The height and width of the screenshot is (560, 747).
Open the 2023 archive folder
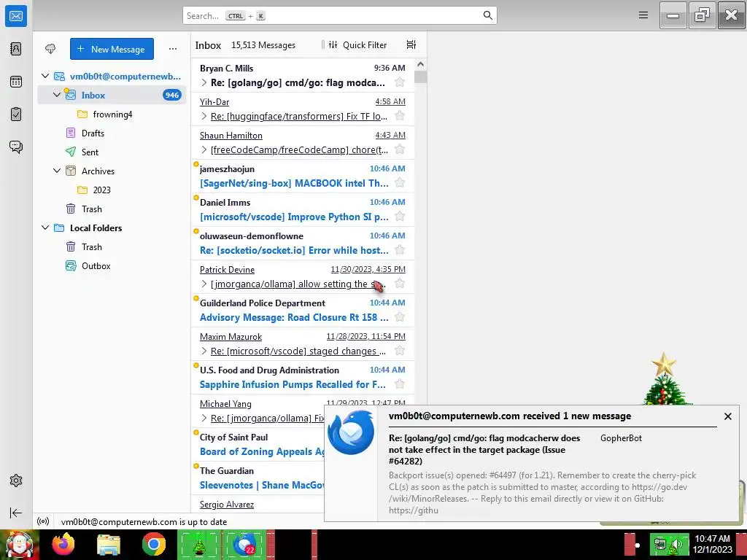[112, 190]
